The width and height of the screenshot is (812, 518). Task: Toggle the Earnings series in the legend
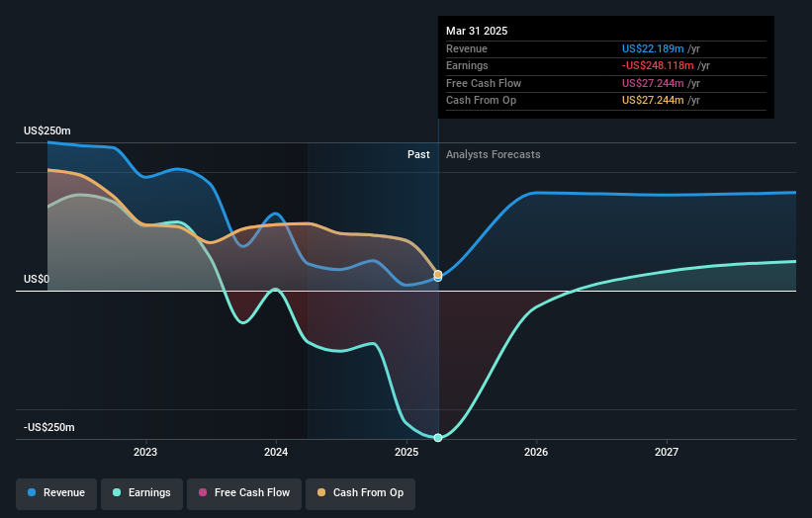click(x=141, y=493)
